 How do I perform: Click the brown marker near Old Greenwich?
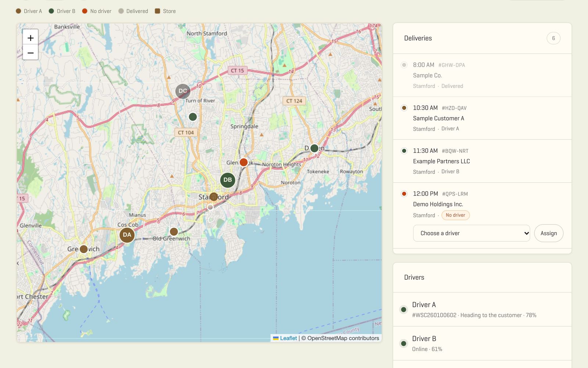174,232
